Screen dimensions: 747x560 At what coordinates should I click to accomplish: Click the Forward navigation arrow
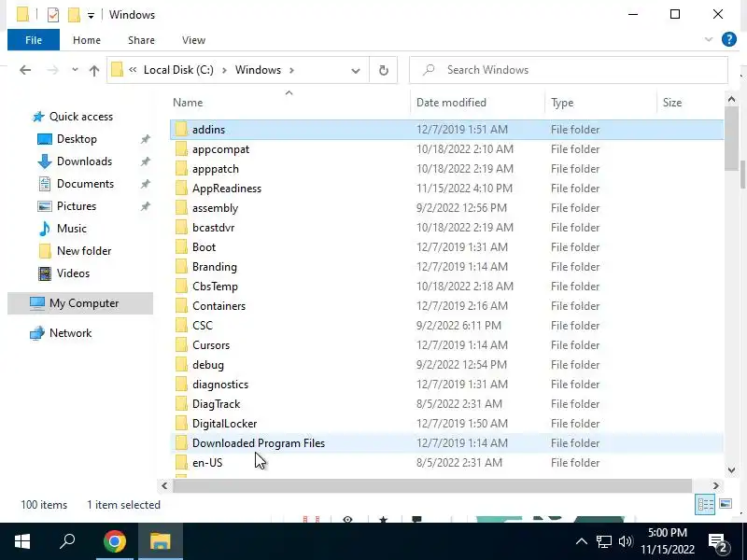[x=53, y=71]
